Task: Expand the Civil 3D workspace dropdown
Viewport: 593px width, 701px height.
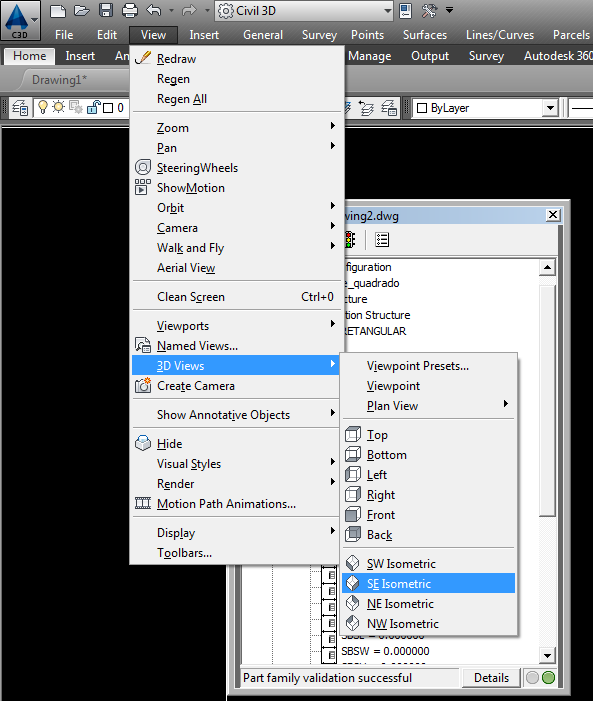Action: (387, 10)
